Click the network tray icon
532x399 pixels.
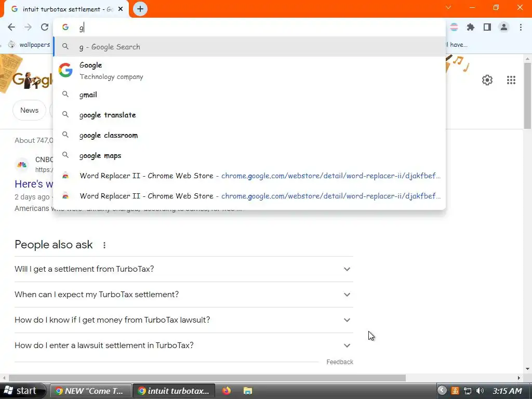[x=468, y=391]
